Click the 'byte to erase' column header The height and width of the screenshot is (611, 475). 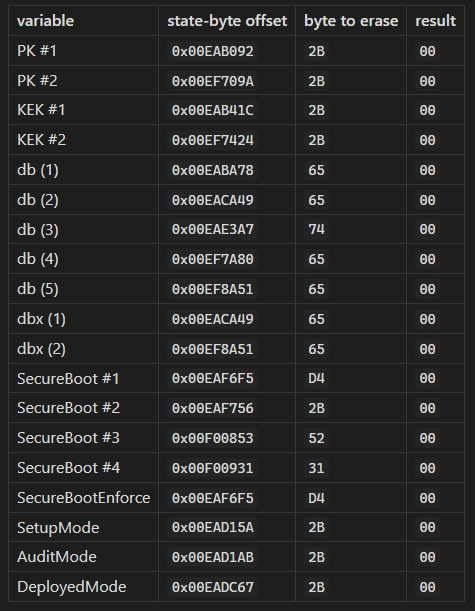click(351, 21)
